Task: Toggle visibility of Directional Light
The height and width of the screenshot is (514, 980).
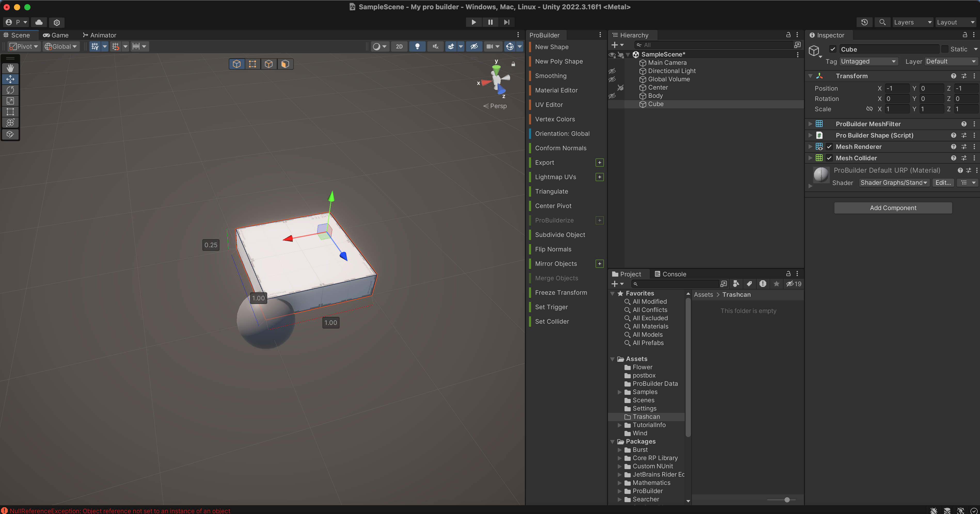Action: pos(612,71)
